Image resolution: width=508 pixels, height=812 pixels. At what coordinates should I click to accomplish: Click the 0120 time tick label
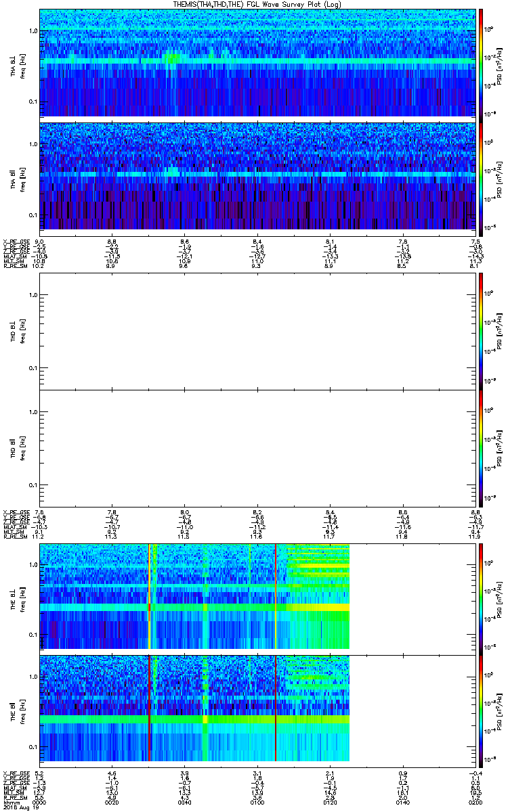[x=330, y=801]
